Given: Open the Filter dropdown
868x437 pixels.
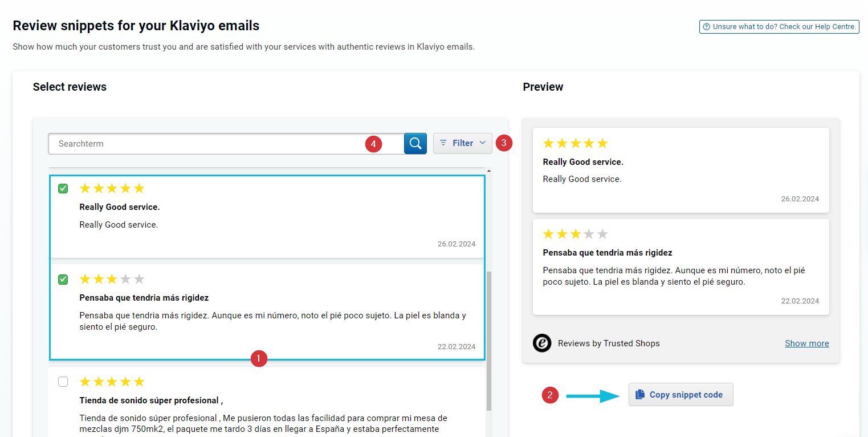Looking at the screenshot, I should pos(463,143).
